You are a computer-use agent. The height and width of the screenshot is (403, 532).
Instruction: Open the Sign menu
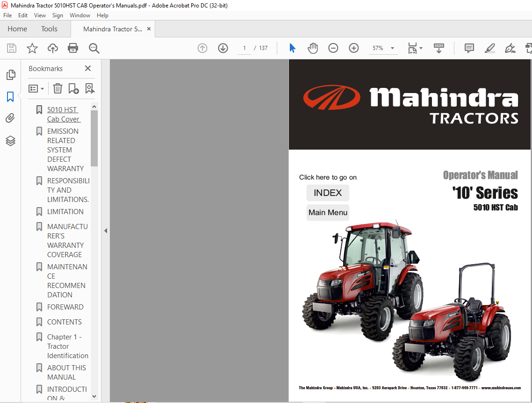(58, 15)
